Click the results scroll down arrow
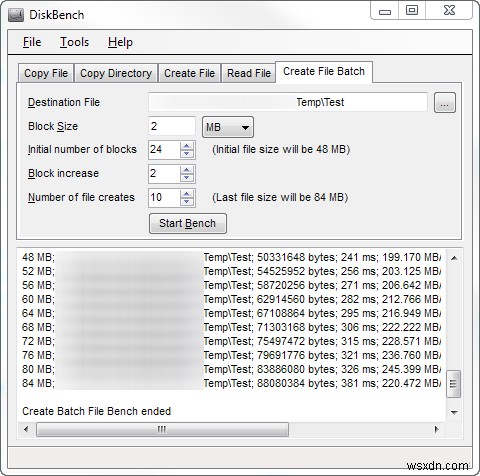This screenshot has width=480, height=476. coord(454,413)
